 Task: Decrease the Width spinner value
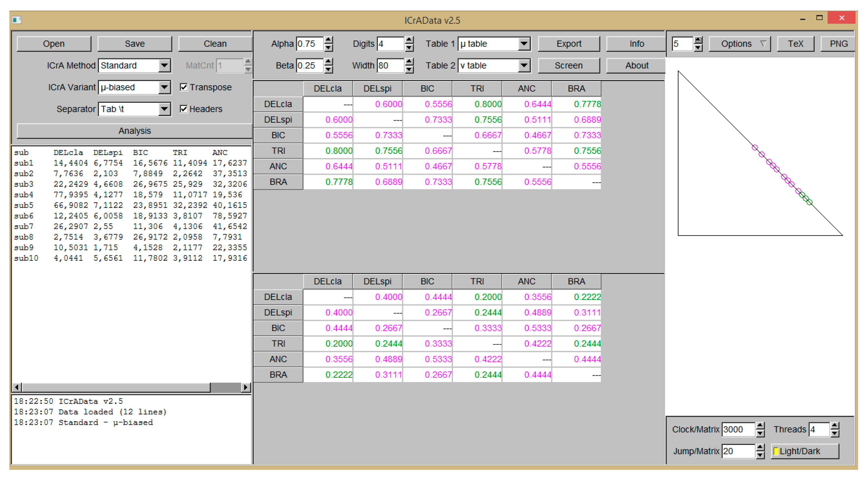point(409,70)
